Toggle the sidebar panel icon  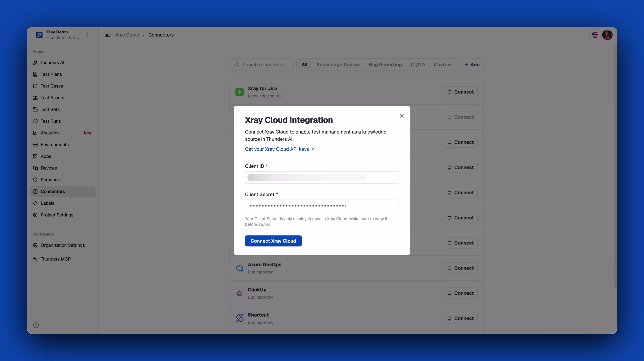[107, 35]
